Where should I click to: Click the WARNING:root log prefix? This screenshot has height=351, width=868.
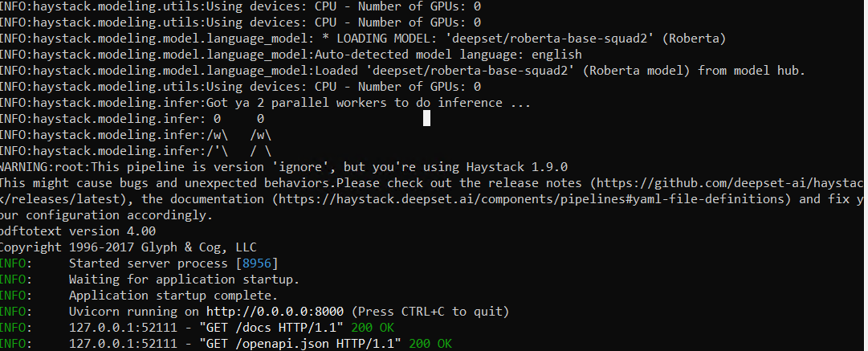tap(37, 167)
